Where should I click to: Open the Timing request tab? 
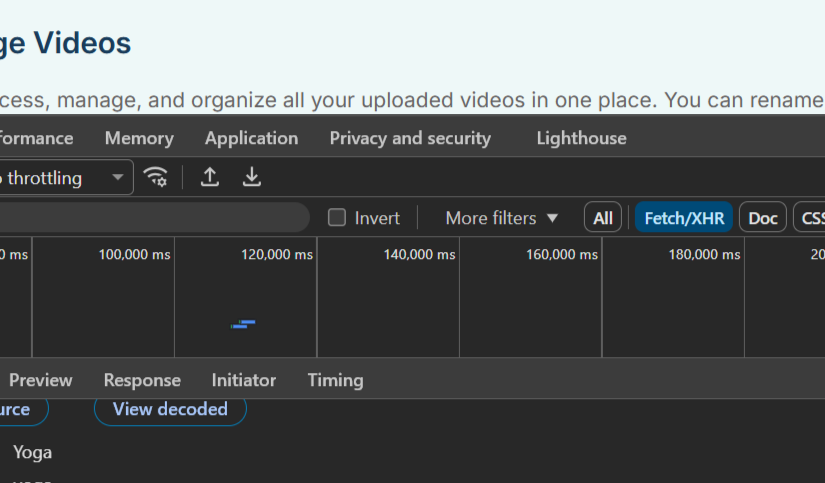[335, 380]
